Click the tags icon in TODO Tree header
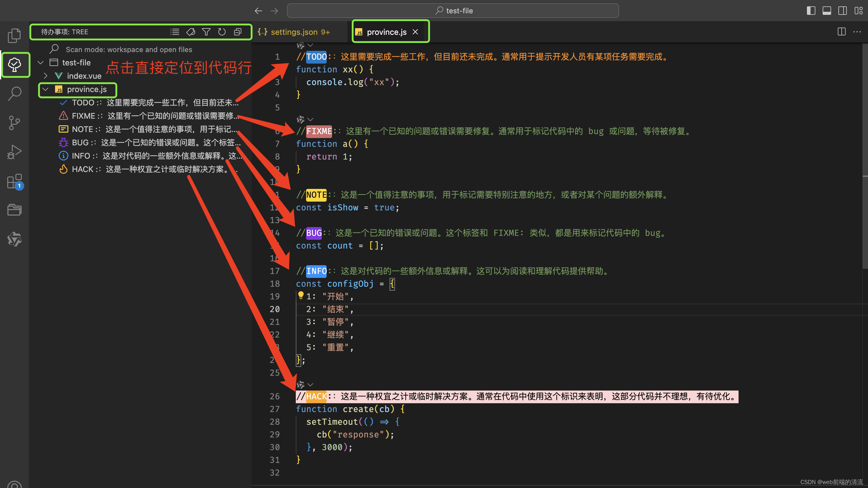Viewport: 868px width, 488px height. click(191, 32)
